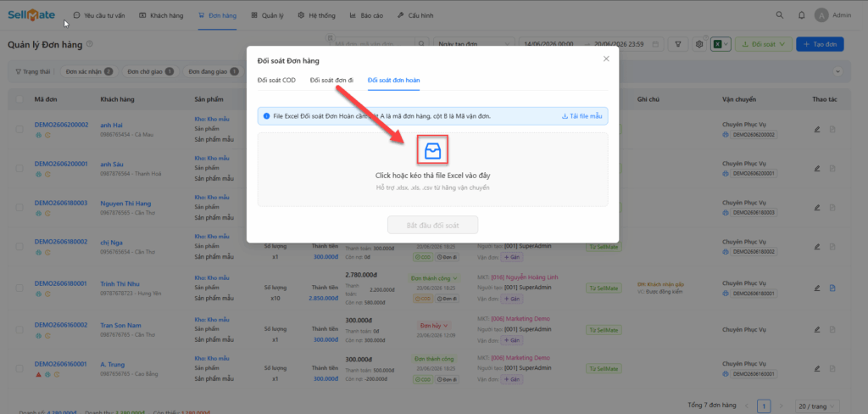868x414 pixels.
Task: Open the 20 / trang page size dropdown
Action: (817, 406)
